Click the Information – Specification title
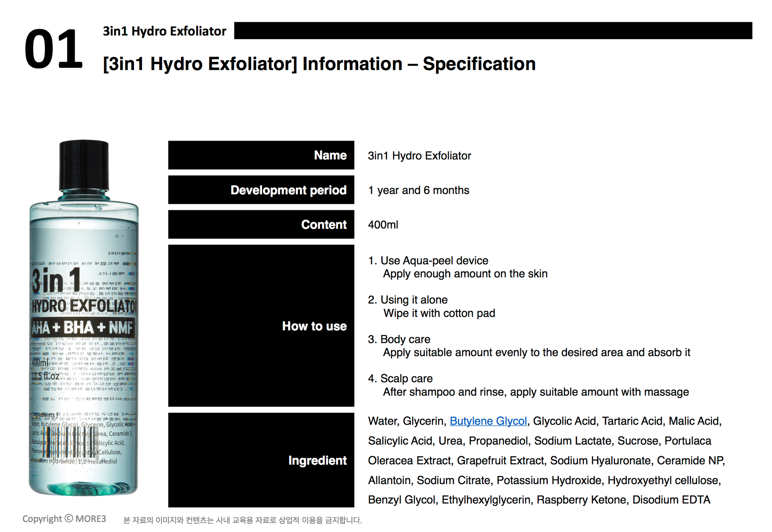This screenshot has height=532, width=772. [x=319, y=64]
